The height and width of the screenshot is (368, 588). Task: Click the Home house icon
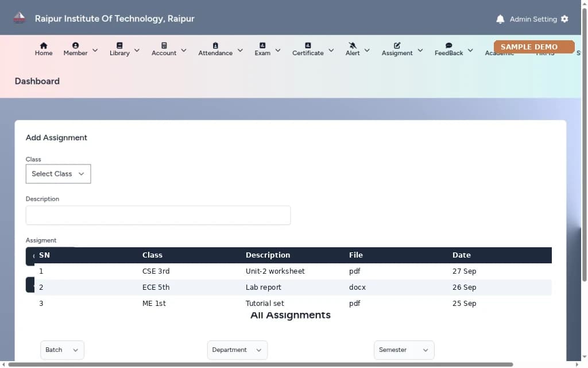point(44,45)
